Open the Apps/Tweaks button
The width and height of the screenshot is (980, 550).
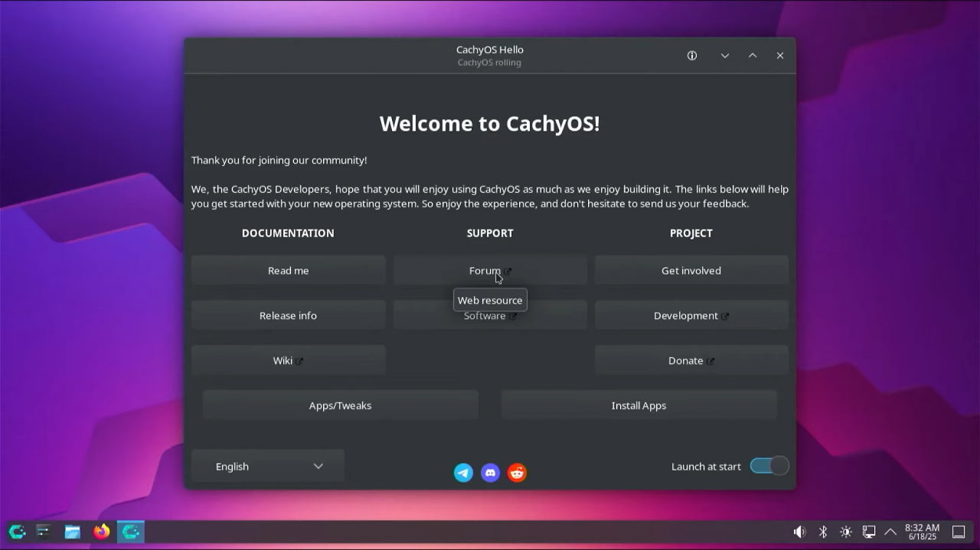(x=340, y=405)
